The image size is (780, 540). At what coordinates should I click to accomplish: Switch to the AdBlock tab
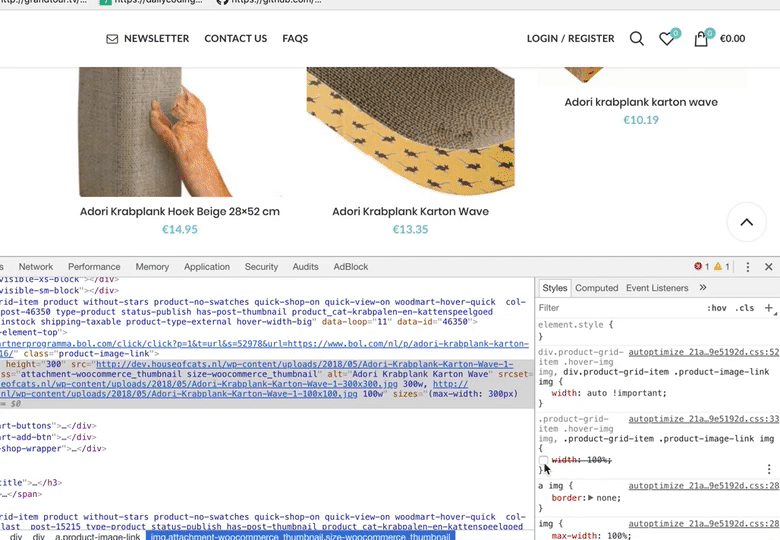click(x=351, y=267)
